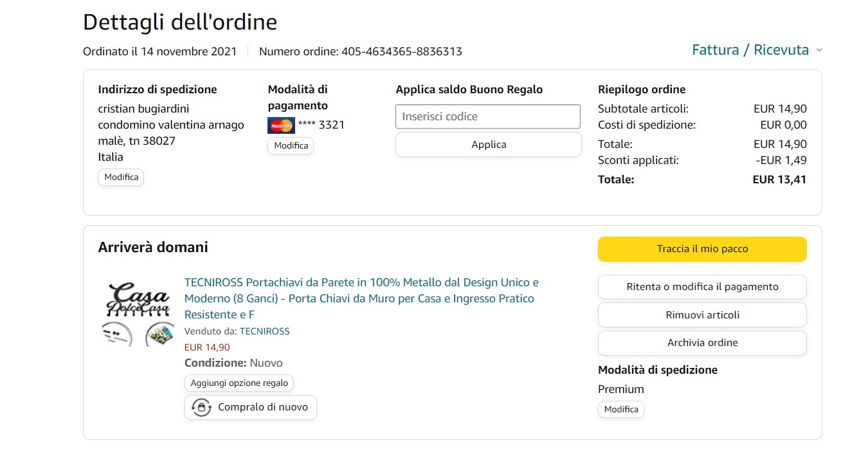This screenshot has width=868, height=458.
Task: Click the address line malè, tn 38027
Action: click(x=137, y=141)
